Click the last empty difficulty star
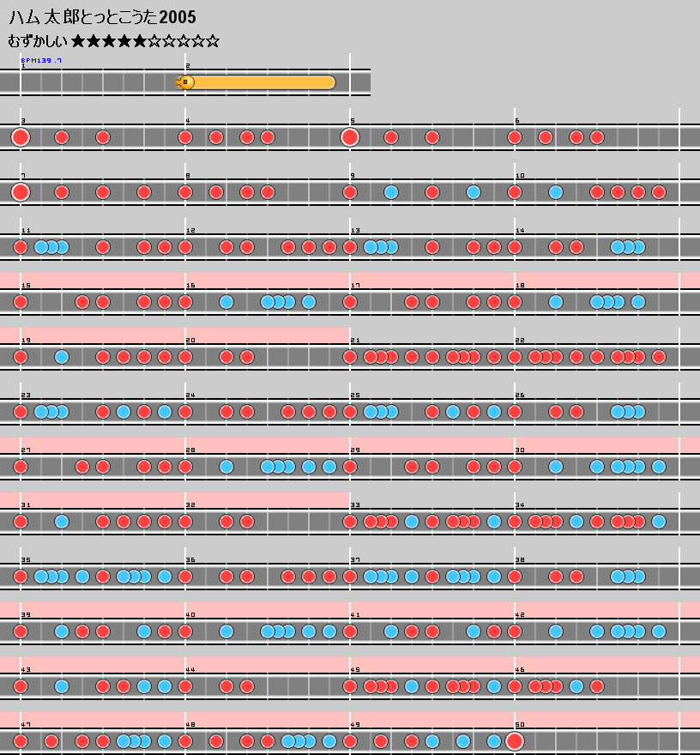 click(x=213, y=41)
